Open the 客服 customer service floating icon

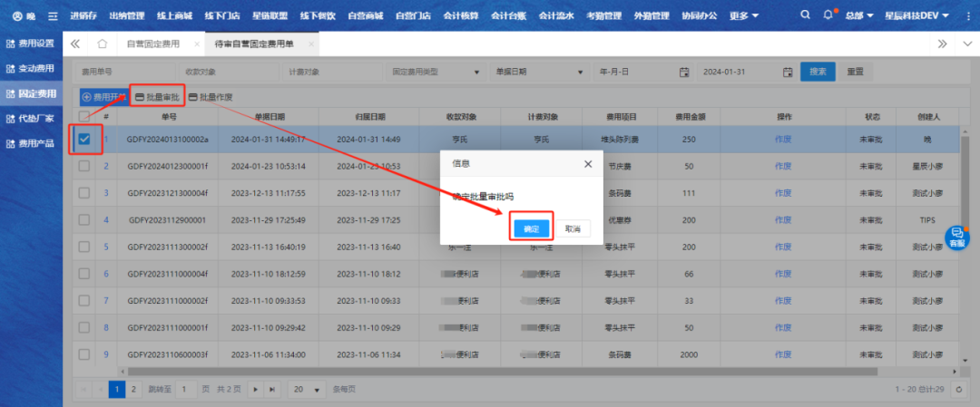(x=956, y=237)
